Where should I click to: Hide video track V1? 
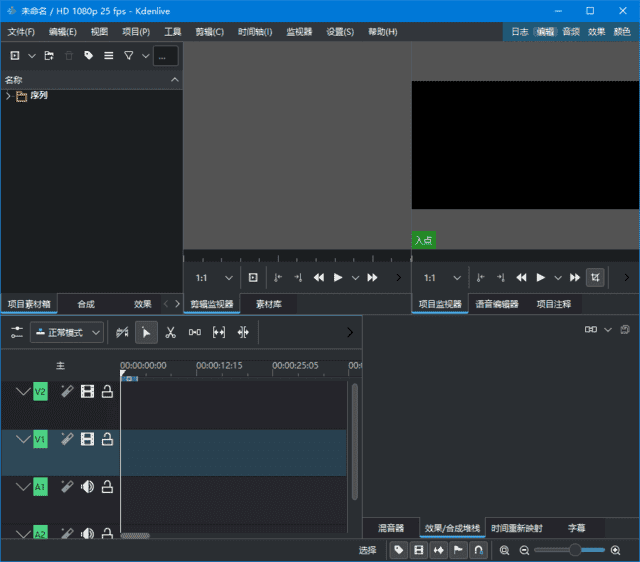pos(87,439)
